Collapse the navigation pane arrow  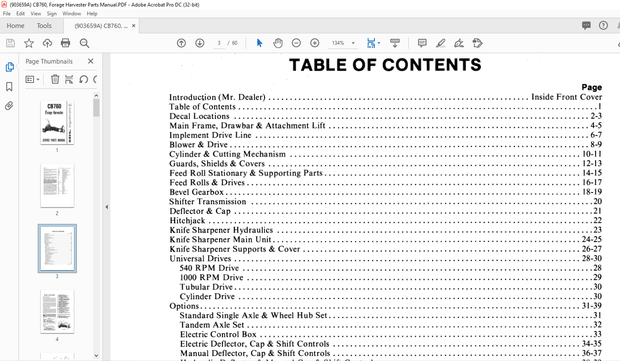(106, 207)
